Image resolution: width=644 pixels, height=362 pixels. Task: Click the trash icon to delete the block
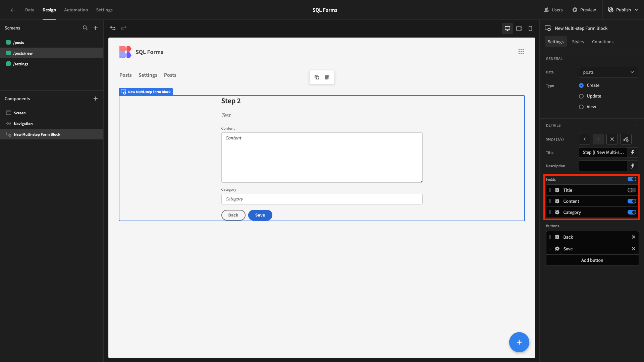point(327,77)
